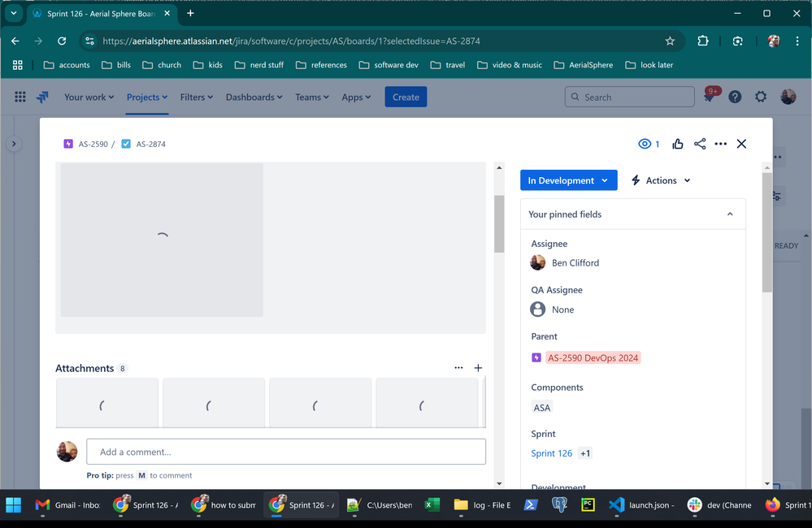Open the Chrome apps grid in bookmarks bar
The image size is (812, 528).
pyautogui.click(x=18, y=65)
